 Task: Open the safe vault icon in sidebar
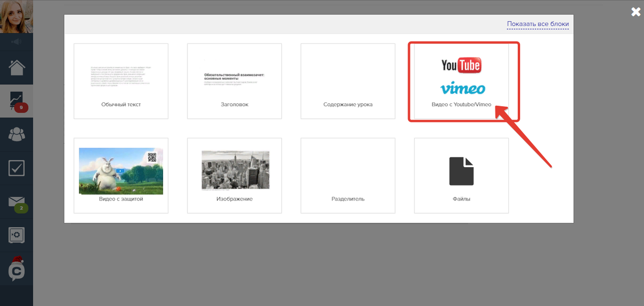(17, 235)
